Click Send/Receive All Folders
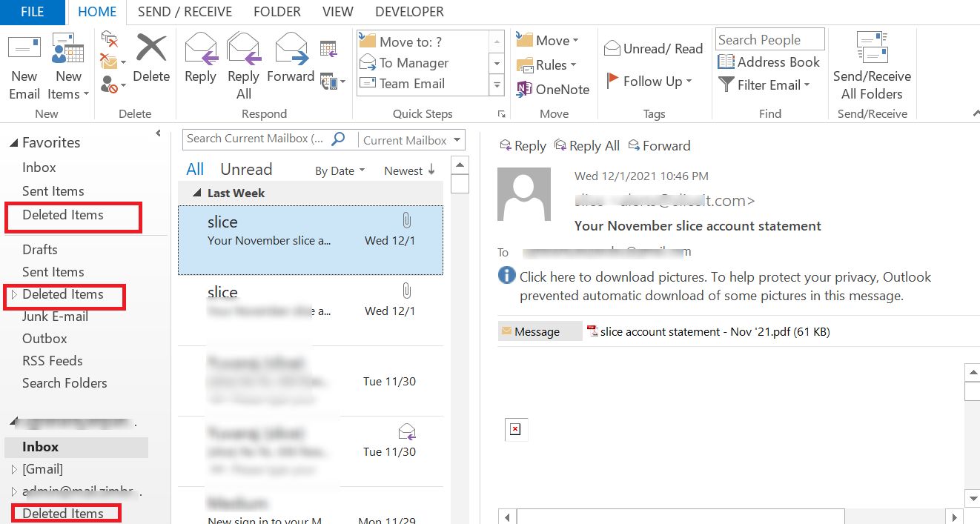Screen dimensions: 980x524 872,63
